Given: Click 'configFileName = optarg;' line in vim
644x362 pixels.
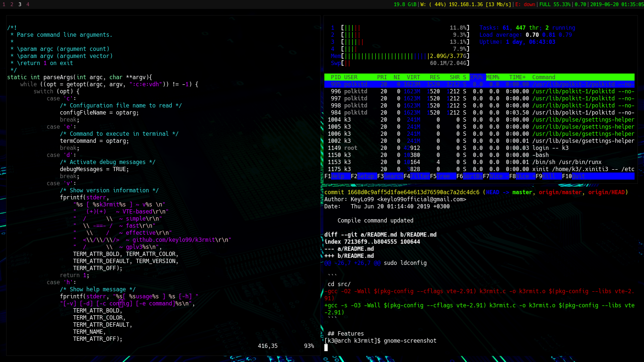Looking at the screenshot, I should (x=99, y=113).
